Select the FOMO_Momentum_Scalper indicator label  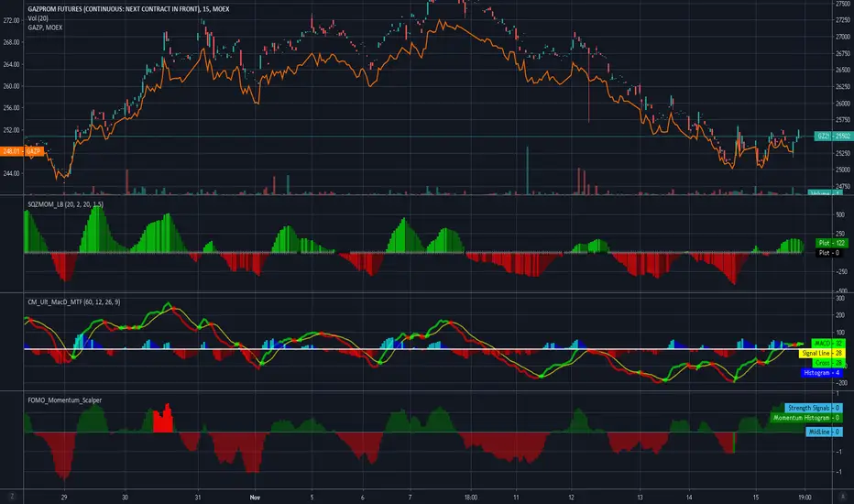pos(65,400)
